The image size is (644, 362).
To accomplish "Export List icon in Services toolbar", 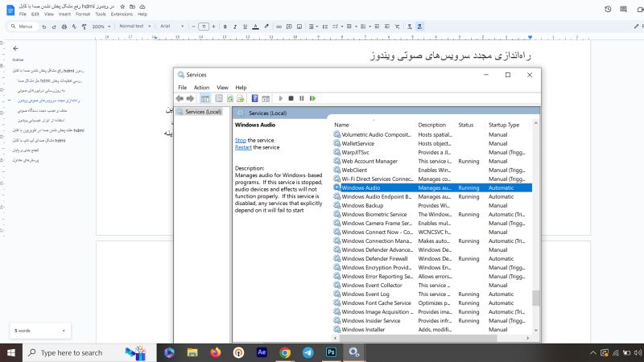I will tap(240, 98).
